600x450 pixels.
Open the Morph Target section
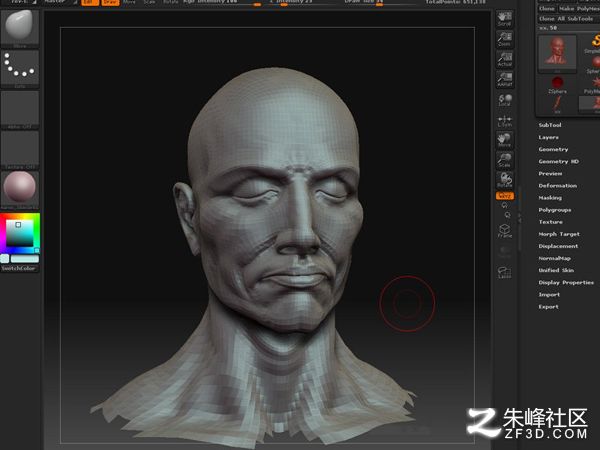559,234
